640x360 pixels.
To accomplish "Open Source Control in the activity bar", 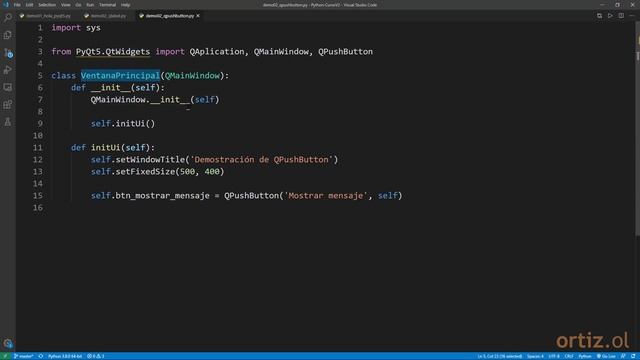I will tap(8, 53).
